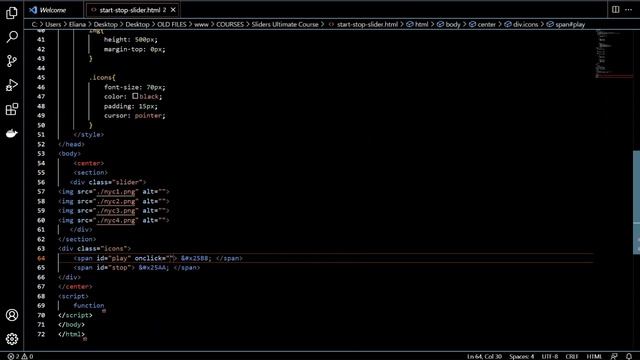Open the Accounts menu
The image size is (640, 360).
tap(12, 315)
